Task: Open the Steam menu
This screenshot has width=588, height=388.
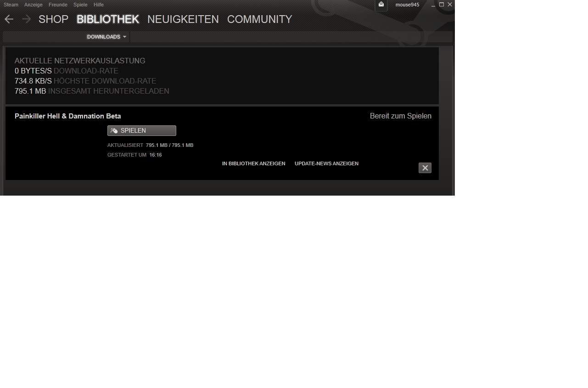Action: click(11, 5)
